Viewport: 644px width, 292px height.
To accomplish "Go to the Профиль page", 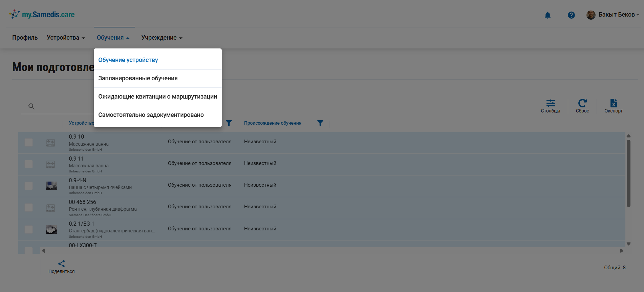I will 25,38.
